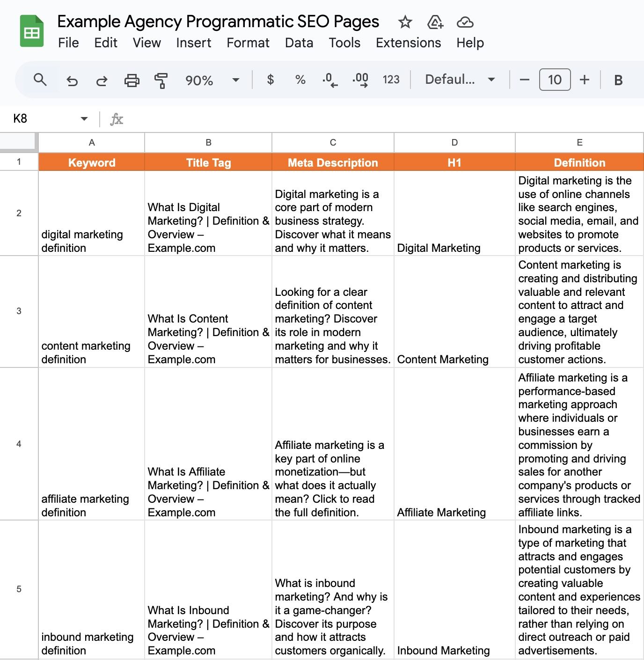Image resolution: width=644 pixels, height=660 pixels.
Task: Open search in the sheet
Action: coord(40,80)
